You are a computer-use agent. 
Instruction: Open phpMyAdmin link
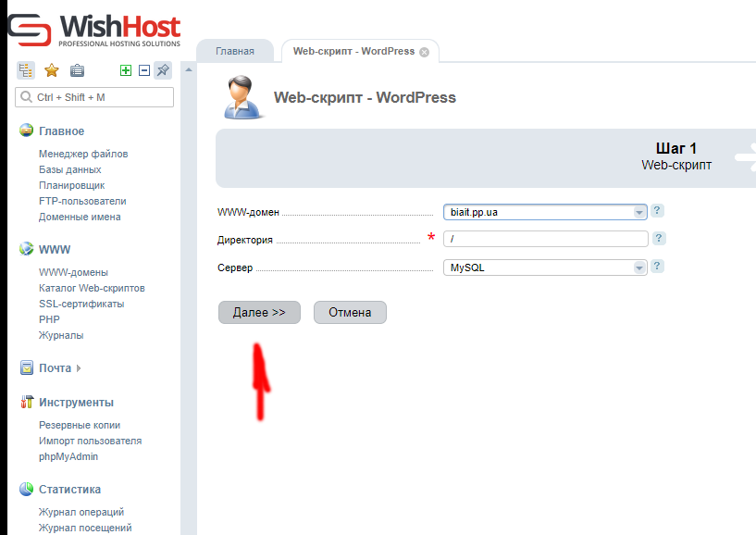(x=68, y=456)
